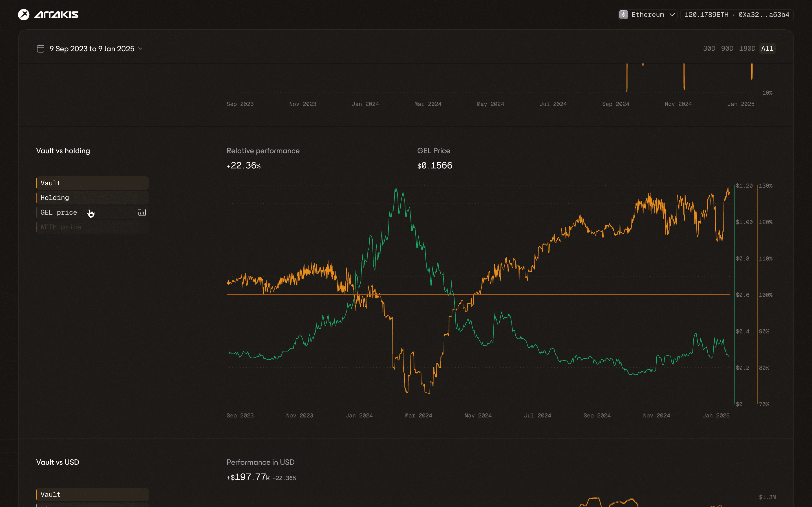The width and height of the screenshot is (812, 507).
Task: Toggle the GEL price series
Action: 59,213
